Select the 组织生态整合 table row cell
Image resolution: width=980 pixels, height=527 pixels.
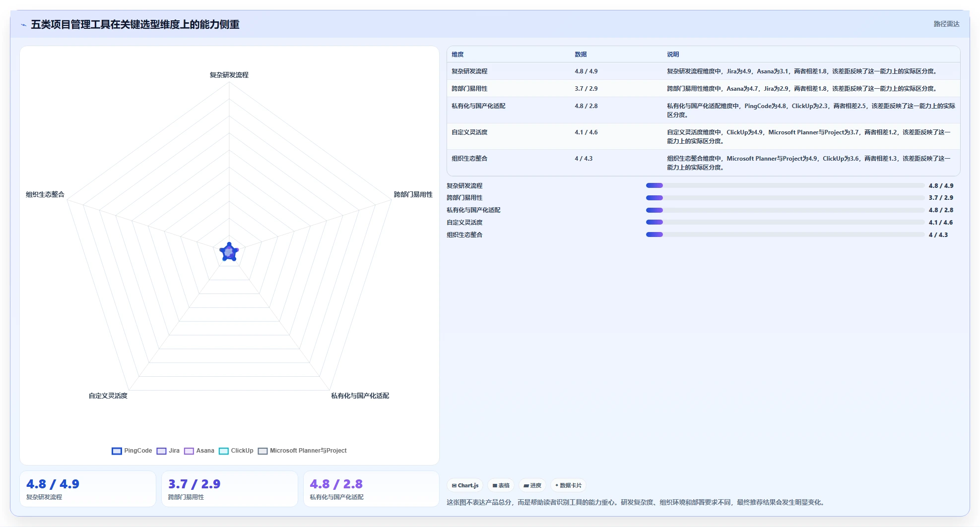[x=469, y=159]
